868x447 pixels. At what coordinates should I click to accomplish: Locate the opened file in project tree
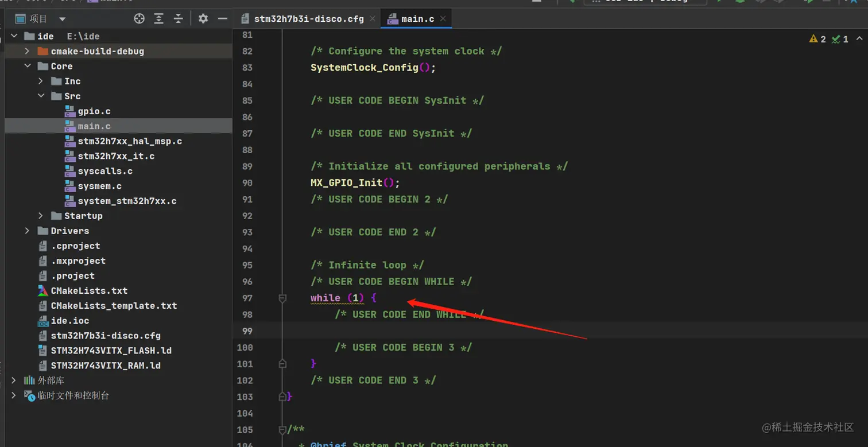(x=139, y=19)
